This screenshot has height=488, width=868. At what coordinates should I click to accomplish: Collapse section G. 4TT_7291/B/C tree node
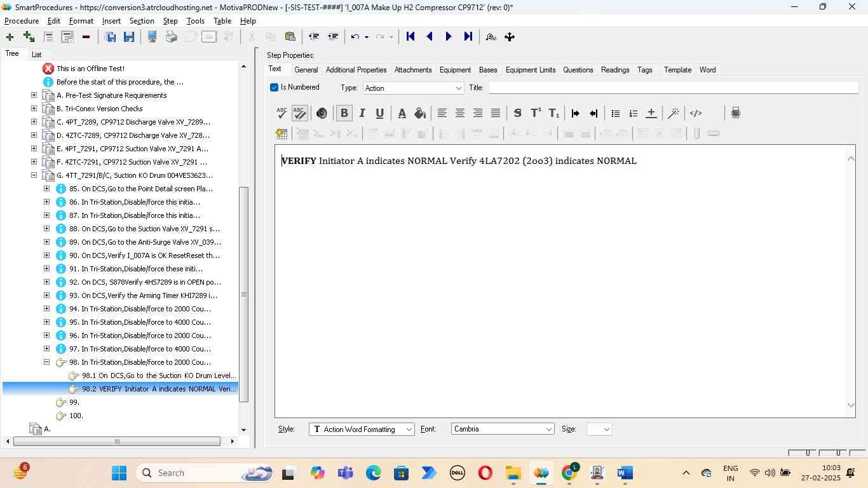point(34,175)
